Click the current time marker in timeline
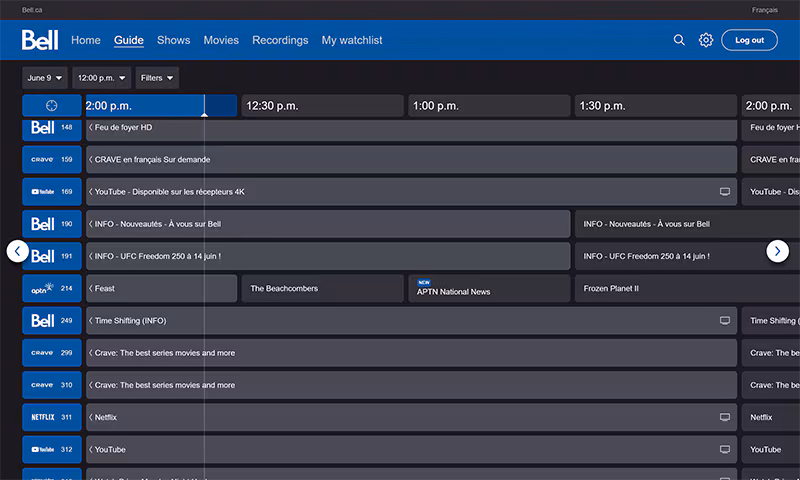 [204, 114]
